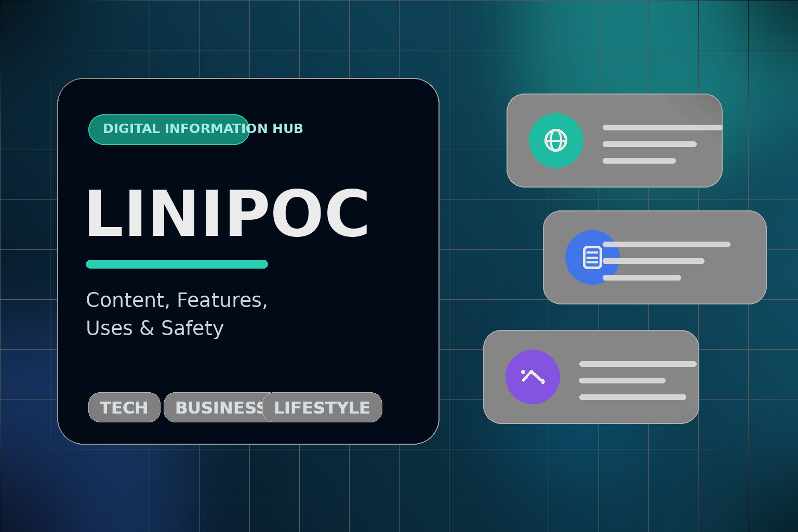
Task: Click the bottom line in the document card
Action: (642, 278)
